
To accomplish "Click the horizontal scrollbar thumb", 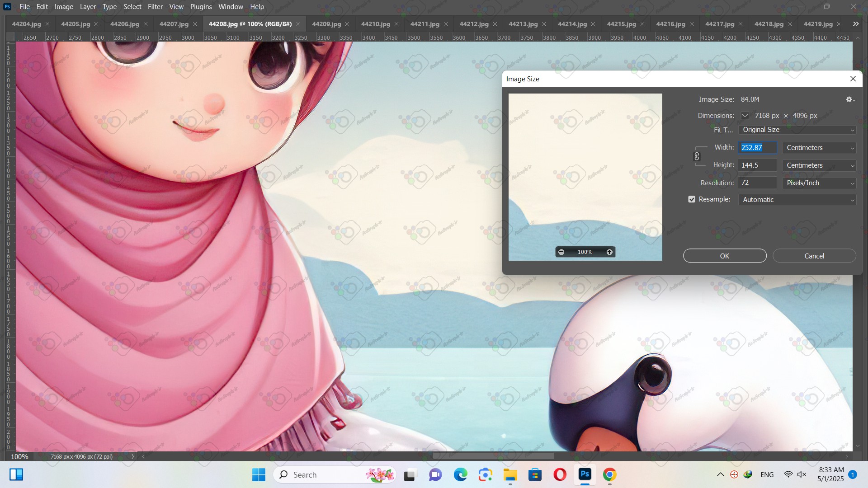I will [x=493, y=456].
